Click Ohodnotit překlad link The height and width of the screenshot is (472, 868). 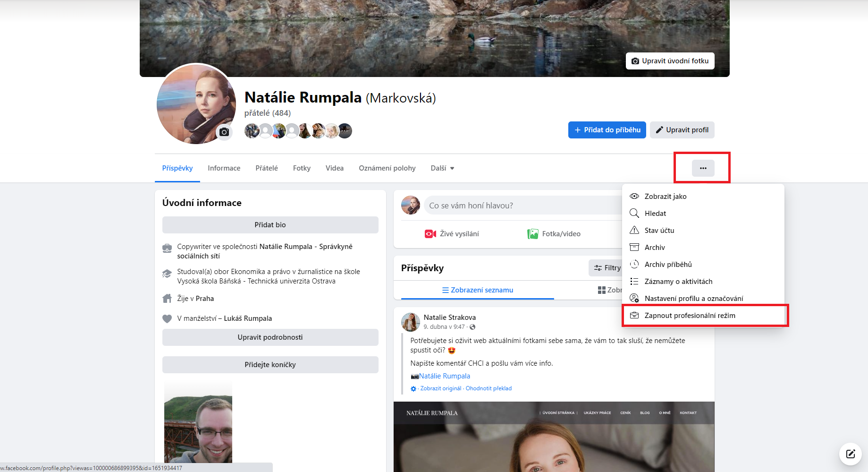(489, 388)
